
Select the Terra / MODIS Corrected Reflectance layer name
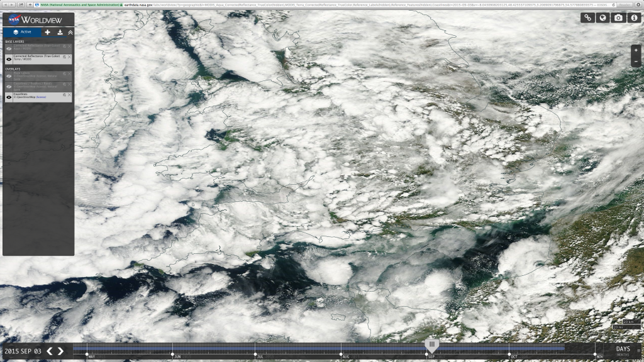pos(36,56)
